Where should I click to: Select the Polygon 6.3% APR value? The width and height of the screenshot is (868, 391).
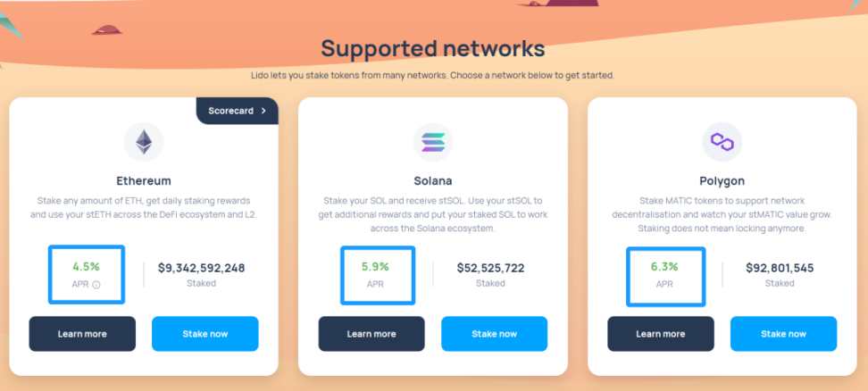tap(664, 266)
